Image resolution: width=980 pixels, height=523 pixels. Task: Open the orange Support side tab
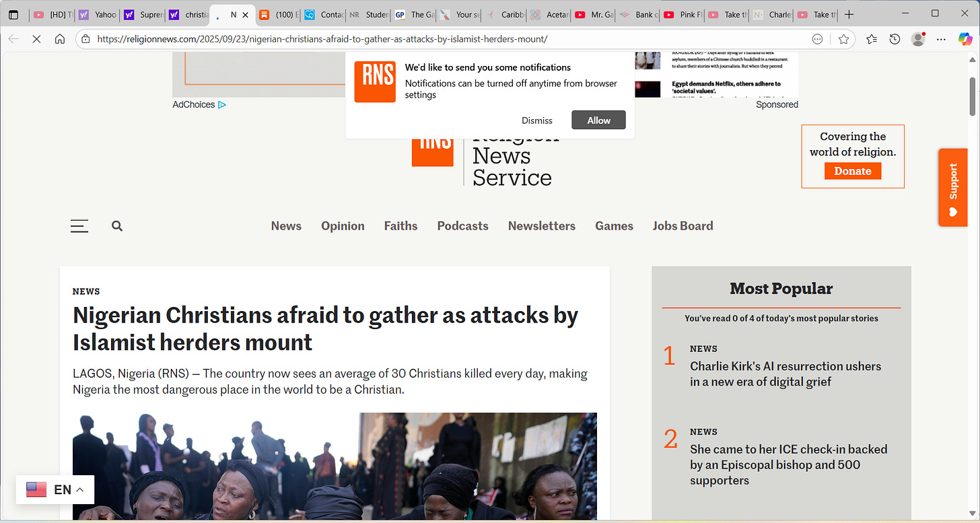953,187
